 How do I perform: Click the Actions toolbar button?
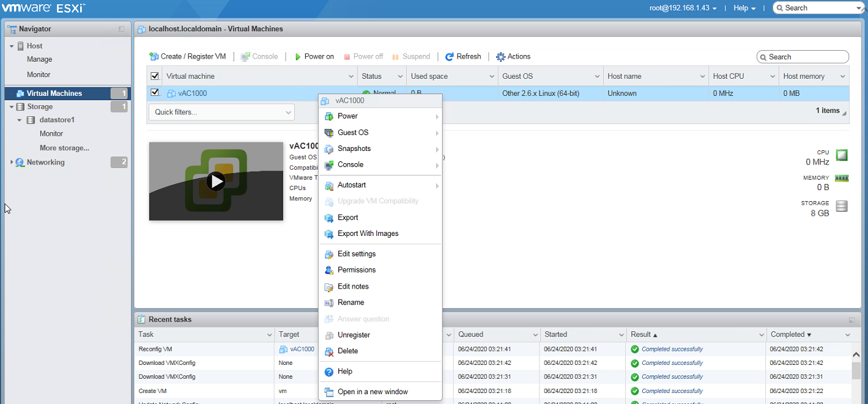coord(513,56)
